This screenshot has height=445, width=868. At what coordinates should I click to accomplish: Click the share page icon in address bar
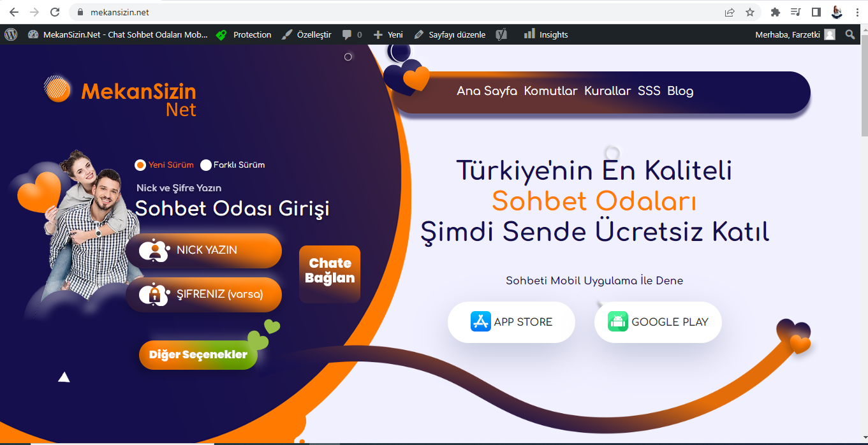[x=730, y=12]
